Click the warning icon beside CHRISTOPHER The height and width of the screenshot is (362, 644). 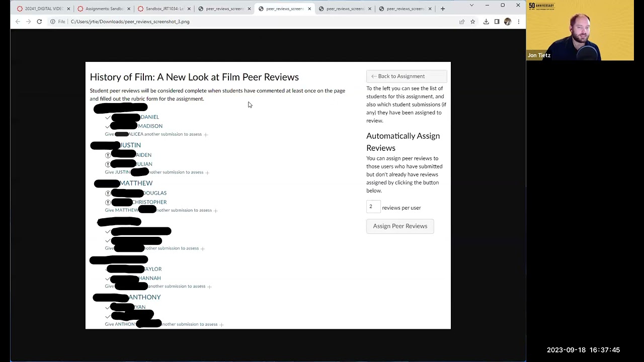pyautogui.click(x=108, y=202)
